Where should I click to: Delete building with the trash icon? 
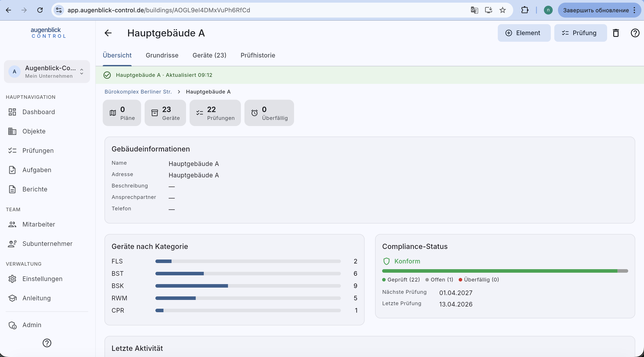616,33
